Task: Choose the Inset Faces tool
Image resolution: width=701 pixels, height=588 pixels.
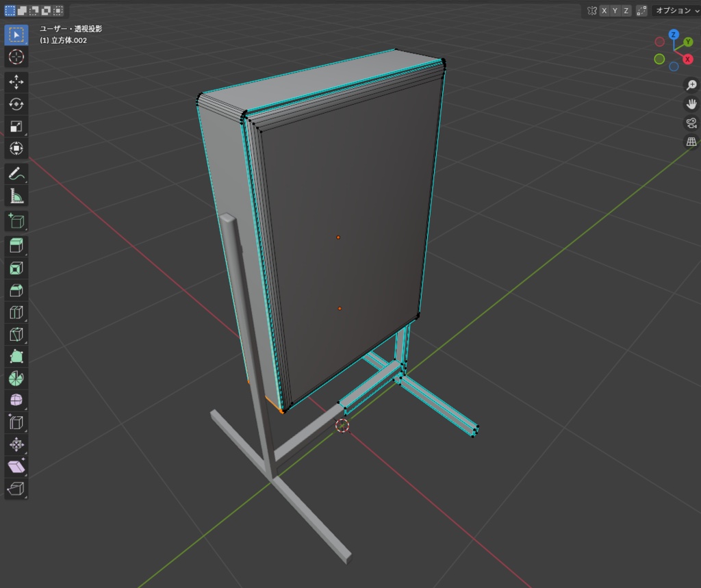Action: [x=16, y=268]
